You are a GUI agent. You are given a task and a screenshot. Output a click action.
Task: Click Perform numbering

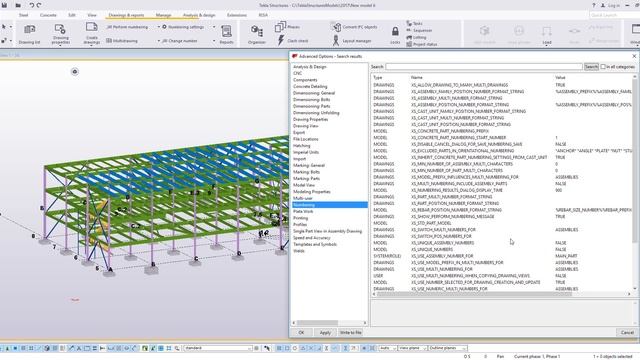coord(127,27)
